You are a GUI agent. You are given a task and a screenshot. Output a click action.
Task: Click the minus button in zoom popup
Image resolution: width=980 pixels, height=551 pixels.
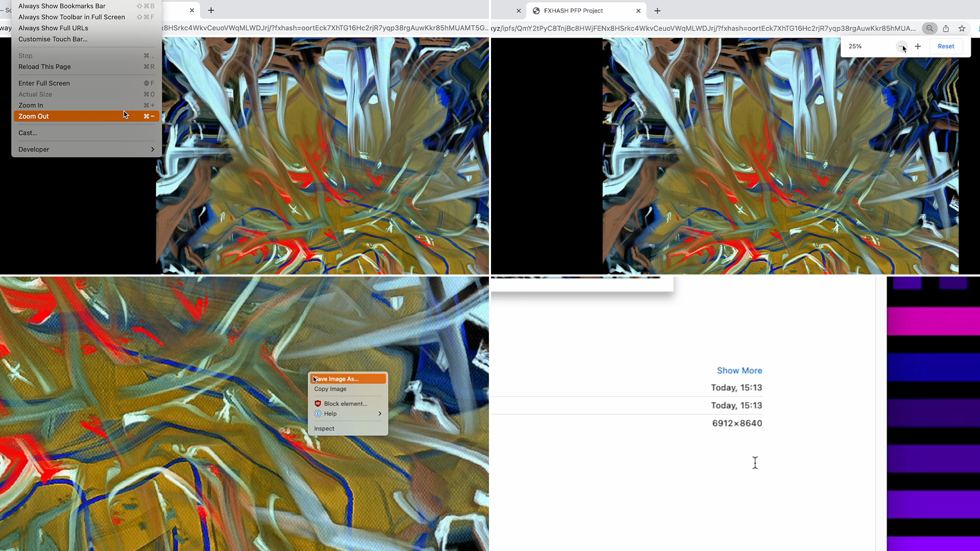click(901, 46)
